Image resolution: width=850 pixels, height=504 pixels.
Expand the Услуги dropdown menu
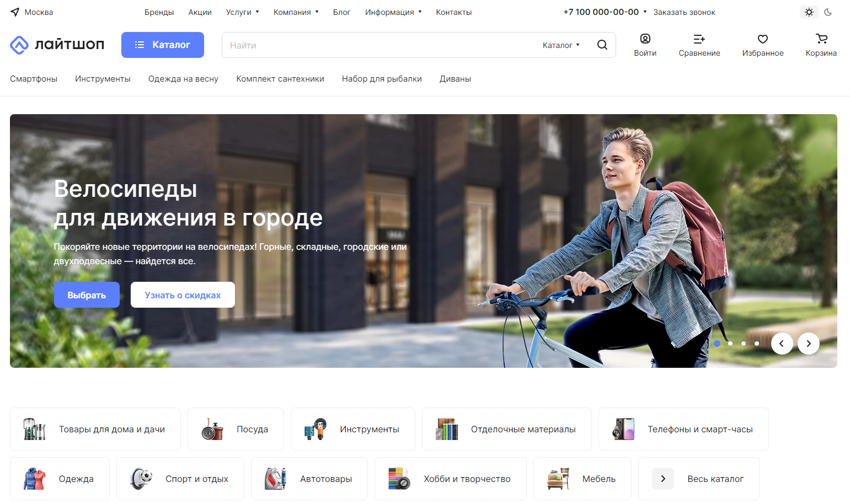pyautogui.click(x=242, y=12)
